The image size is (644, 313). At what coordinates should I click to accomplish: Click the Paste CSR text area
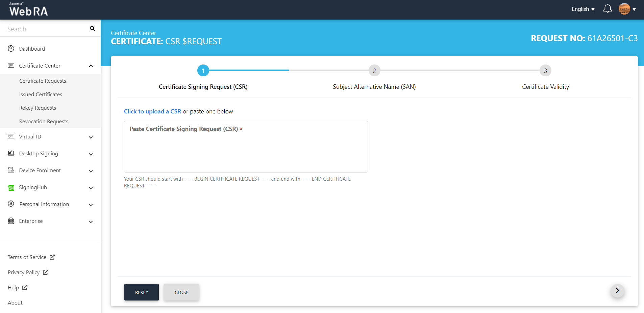(246, 150)
